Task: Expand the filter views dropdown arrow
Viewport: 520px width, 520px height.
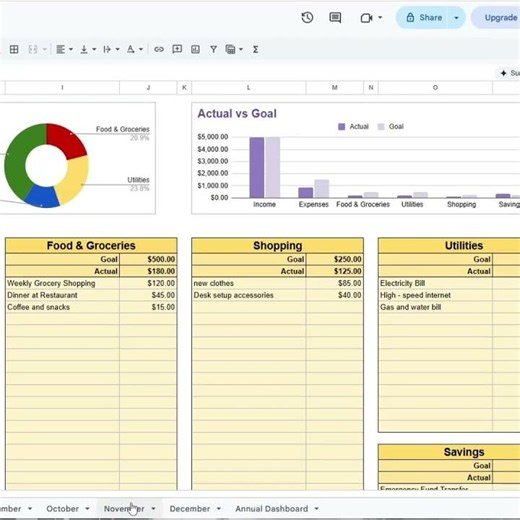Action: 241,49
